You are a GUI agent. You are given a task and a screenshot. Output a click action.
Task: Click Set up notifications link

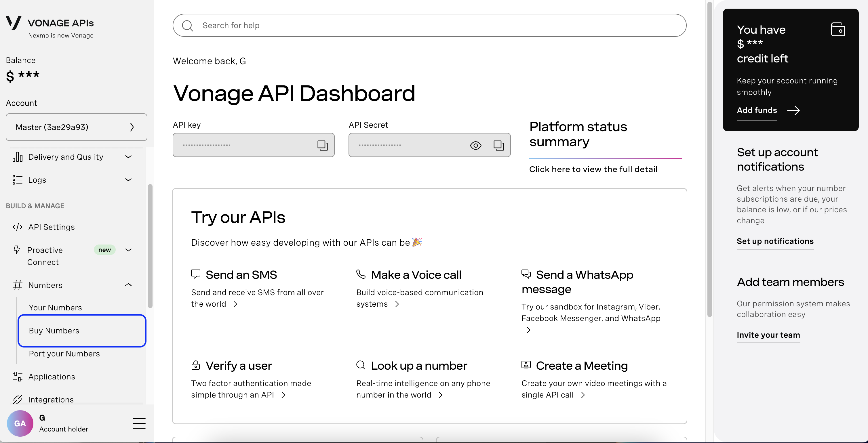coord(775,241)
